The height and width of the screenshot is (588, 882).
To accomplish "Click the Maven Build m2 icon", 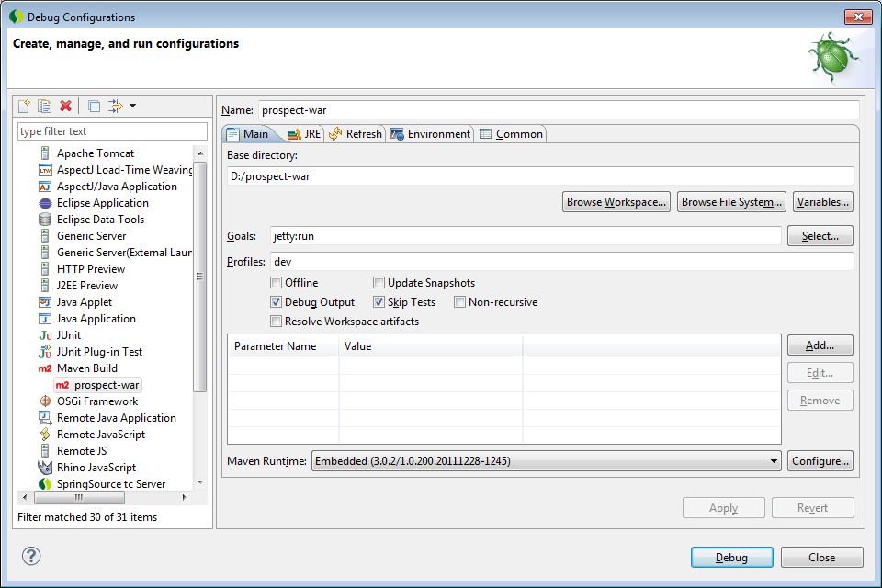I will pos(45,368).
